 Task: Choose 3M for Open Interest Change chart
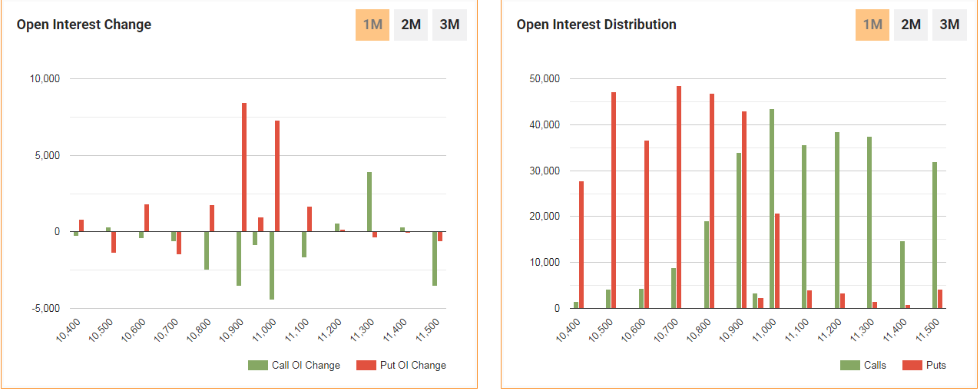pos(449,25)
